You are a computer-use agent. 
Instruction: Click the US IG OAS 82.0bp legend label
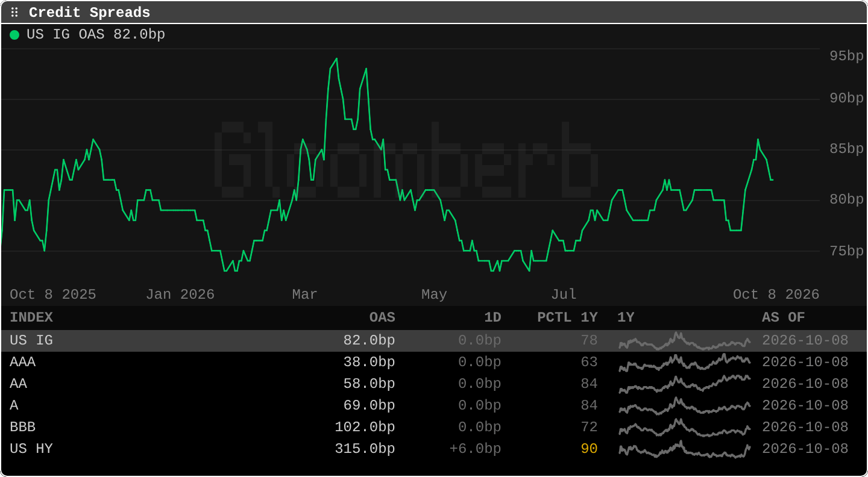[96, 34]
